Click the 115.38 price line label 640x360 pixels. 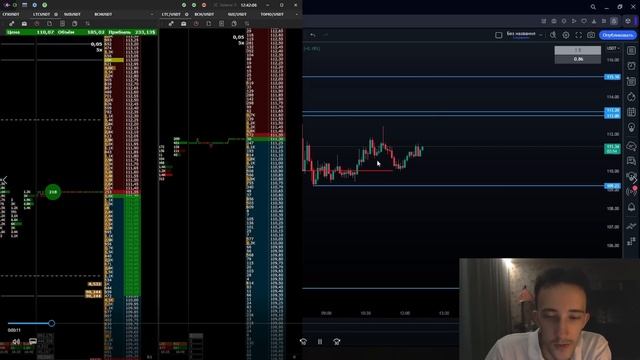click(x=612, y=77)
